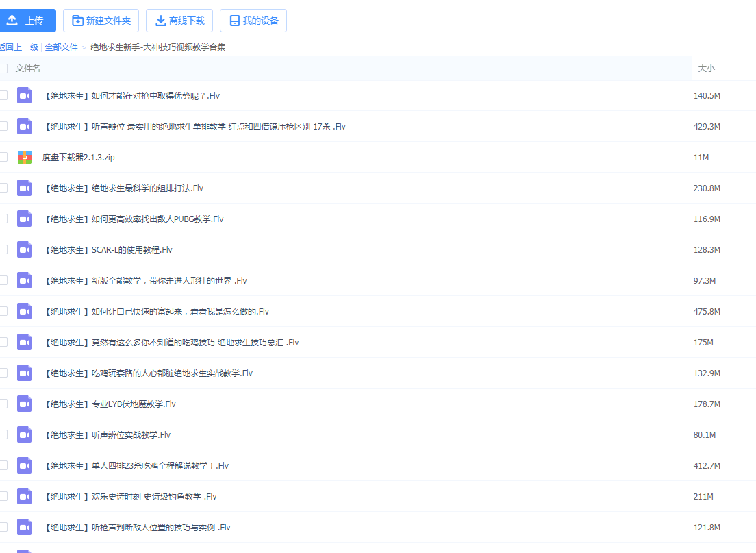Click video icon for 如何才能在对枪中取得优势呢

coord(25,96)
